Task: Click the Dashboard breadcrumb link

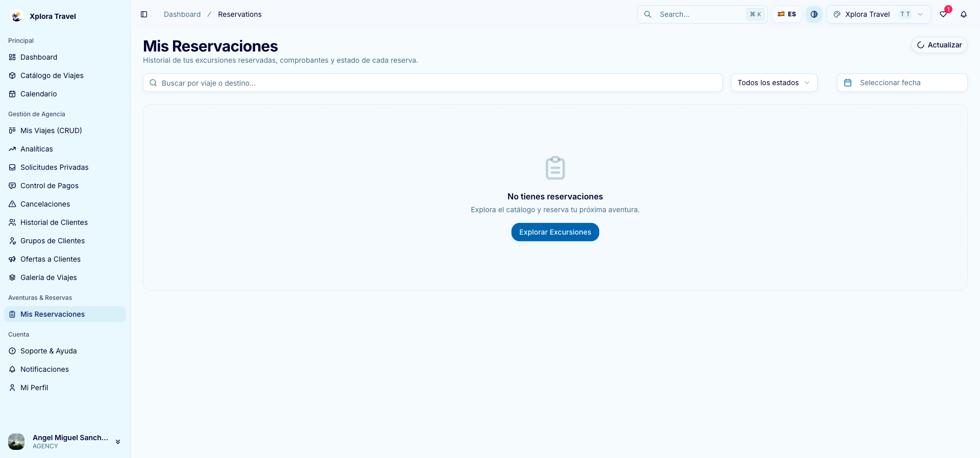Action: click(182, 14)
